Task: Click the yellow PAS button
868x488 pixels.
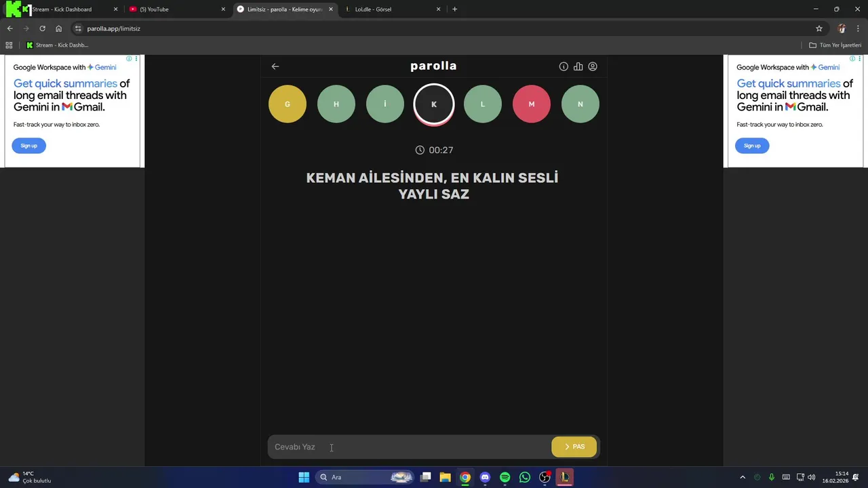Action: click(574, 447)
